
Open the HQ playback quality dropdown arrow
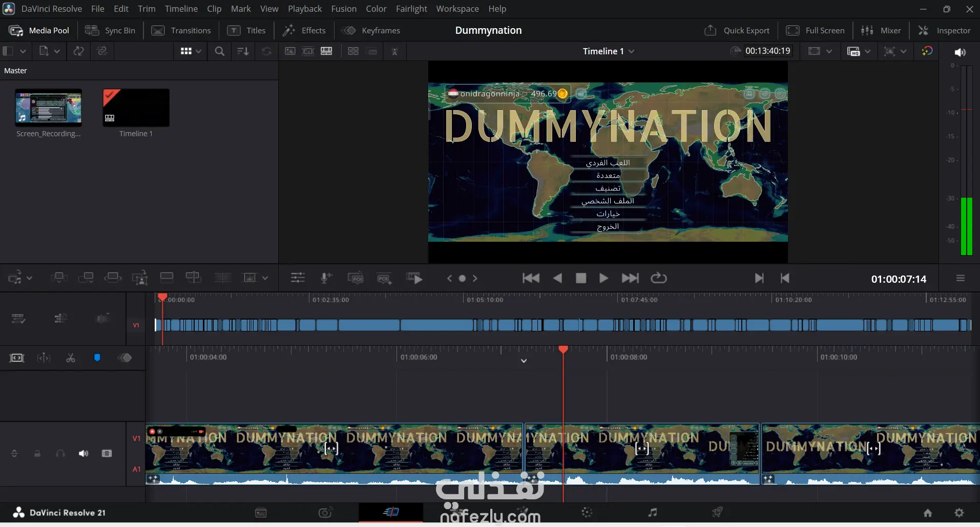pos(867,51)
